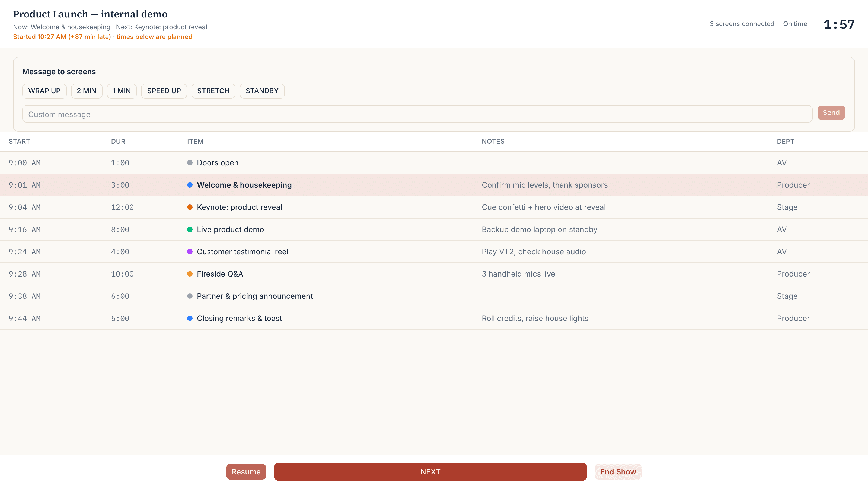Click the 9:04 AM start time
The width and height of the screenshot is (868, 488).
coord(25,207)
